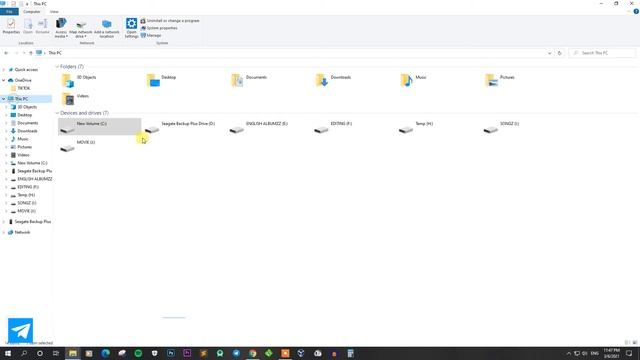This screenshot has height=360, width=640.
Task: Select Seagate Backup Plus Drive (D:)
Action: point(184,127)
